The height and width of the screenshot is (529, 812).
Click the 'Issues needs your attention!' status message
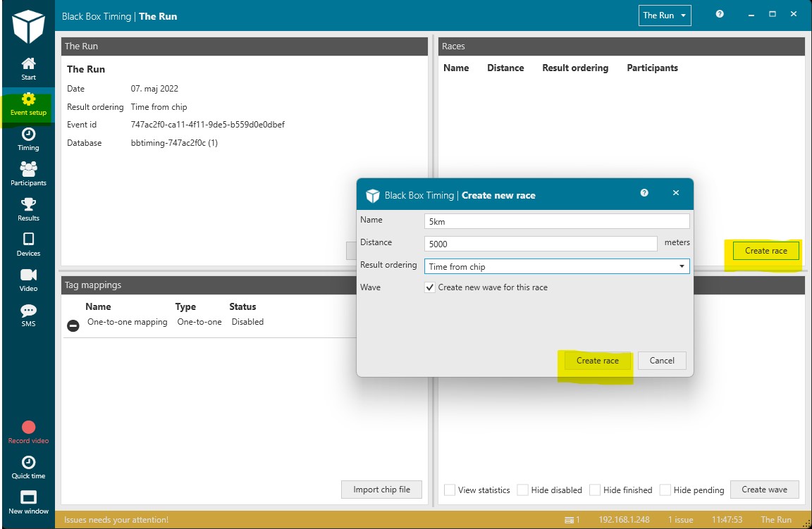(116, 520)
